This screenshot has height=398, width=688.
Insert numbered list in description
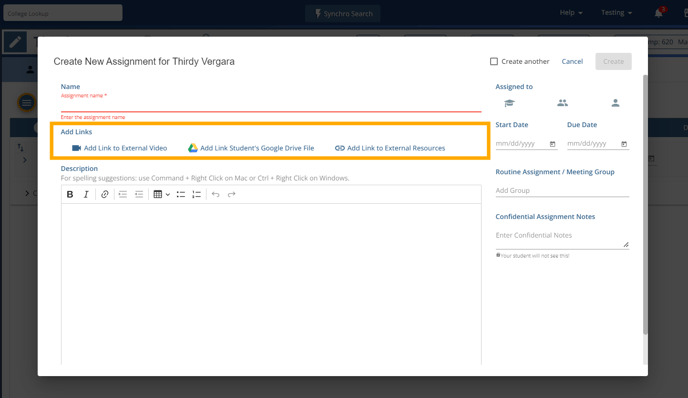(x=197, y=194)
